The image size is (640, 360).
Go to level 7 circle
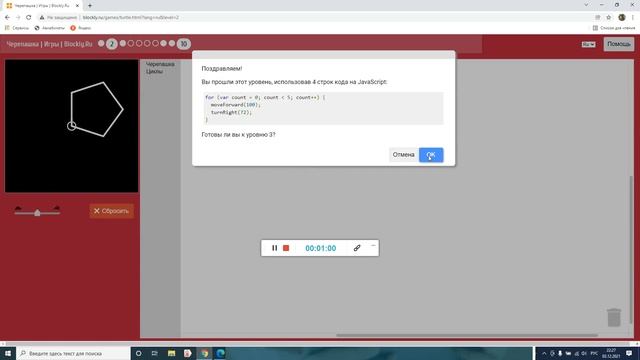(155, 43)
